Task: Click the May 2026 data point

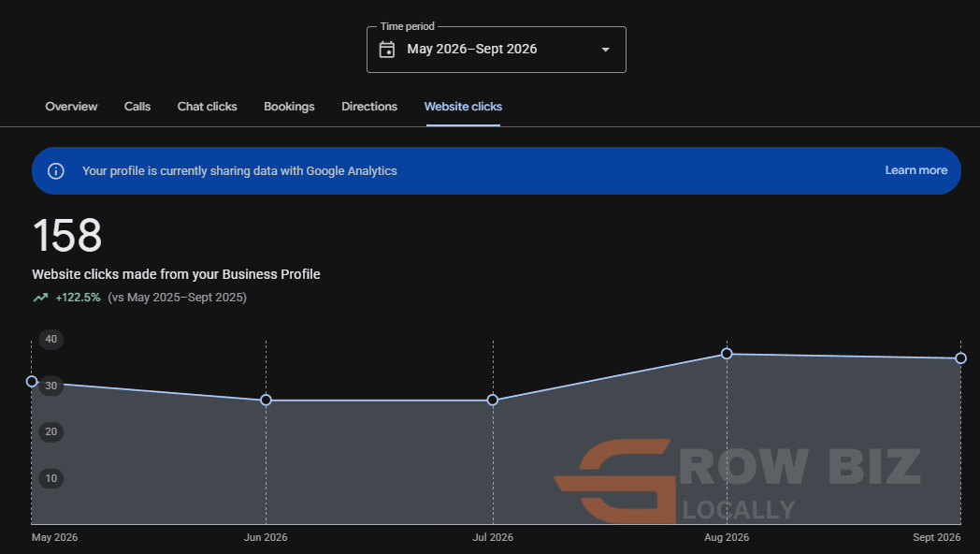Action: pyautogui.click(x=31, y=382)
